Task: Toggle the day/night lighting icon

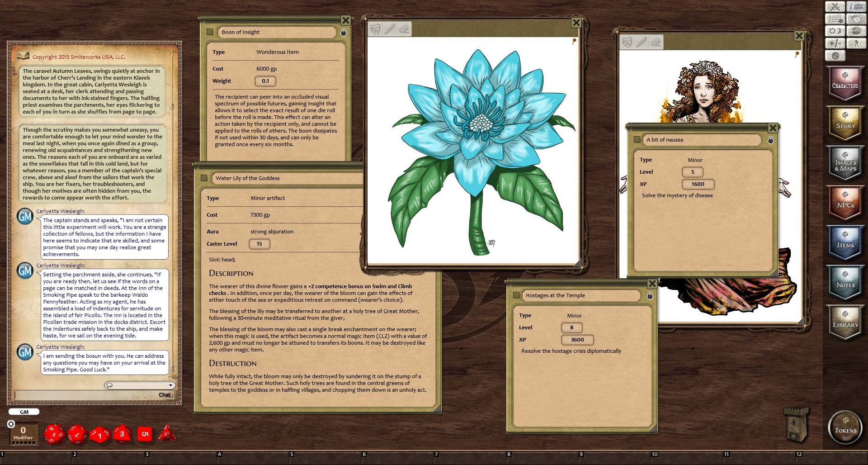Action: pos(836,31)
